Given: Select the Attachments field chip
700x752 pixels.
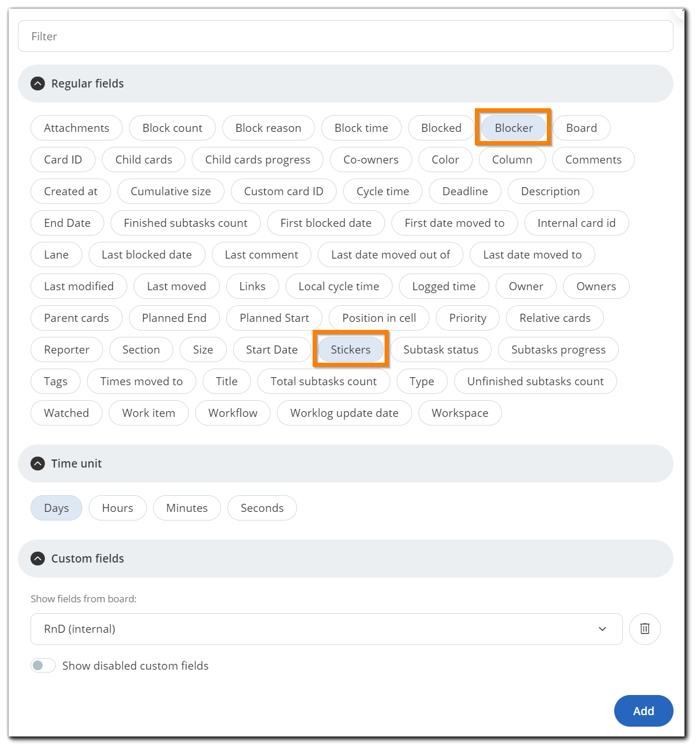Looking at the screenshot, I should [77, 128].
